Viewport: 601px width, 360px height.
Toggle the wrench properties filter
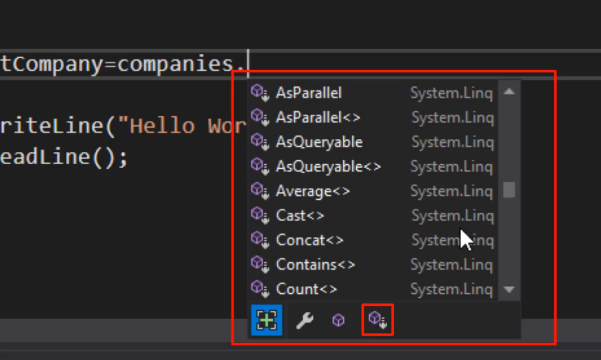click(x=304, y=320)
